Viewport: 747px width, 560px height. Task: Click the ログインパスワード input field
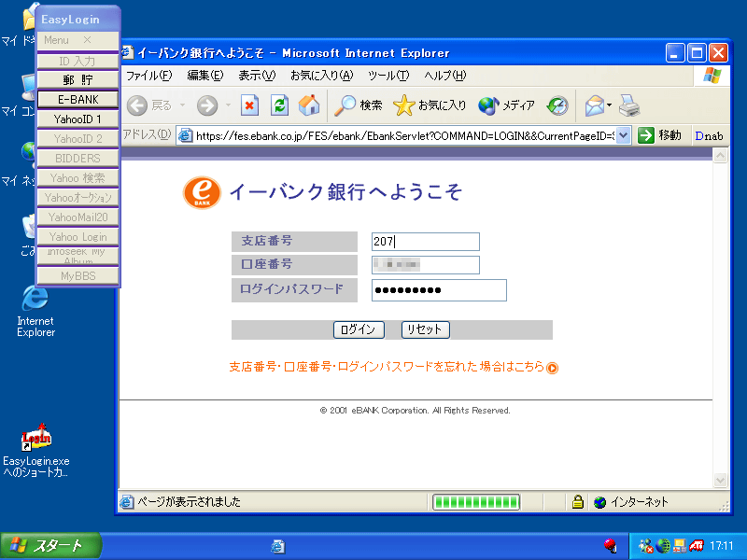click(x=439, y=290)
